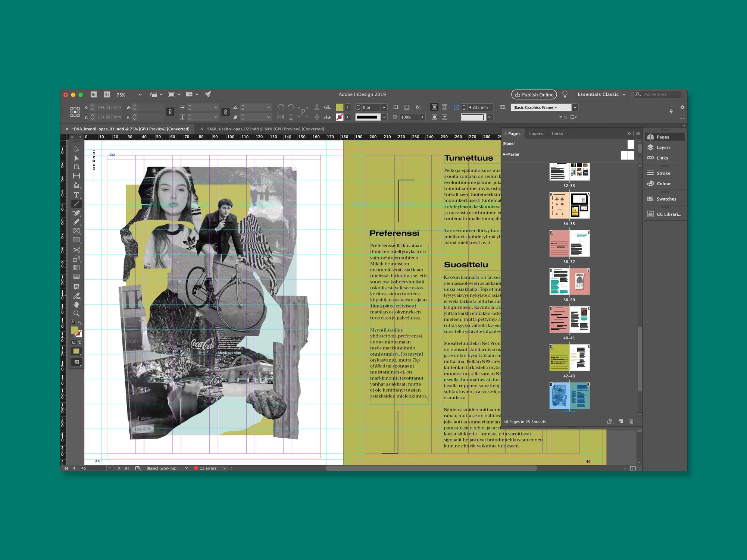The width and height of the screenshot is (747, 560).
Task: Open Basic Graphics Frame style dropdown
Action: pyautogui.click(x=575, y=107)
